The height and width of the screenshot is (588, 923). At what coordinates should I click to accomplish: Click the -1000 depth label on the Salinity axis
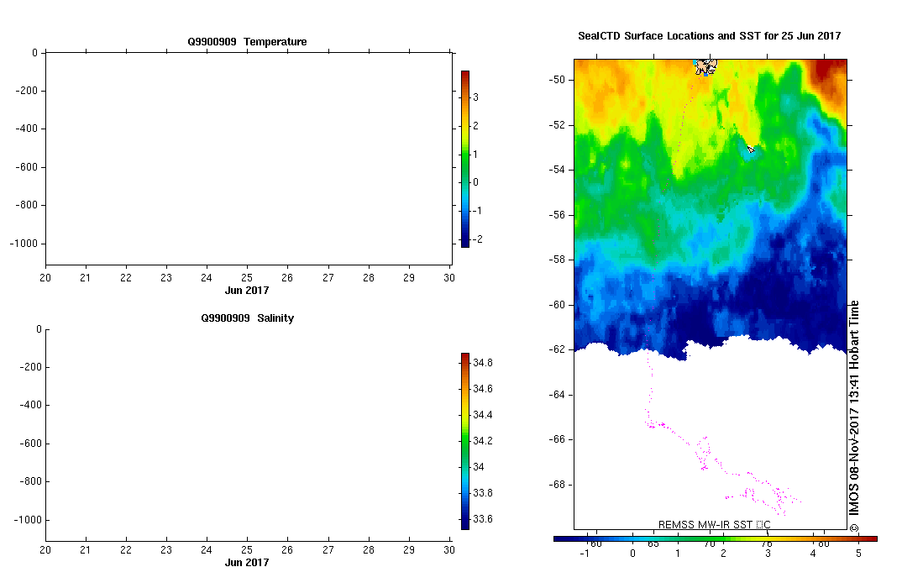click(29, 520)
